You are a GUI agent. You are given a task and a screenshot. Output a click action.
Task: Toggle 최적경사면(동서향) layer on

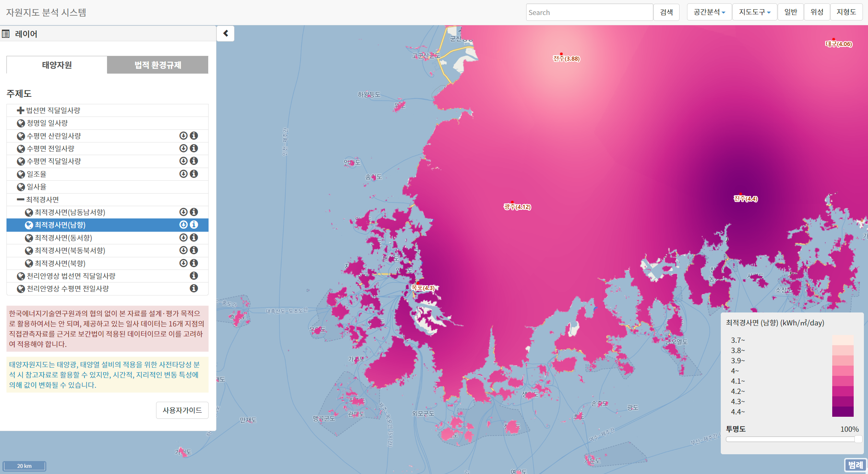[x=29, y=238]
